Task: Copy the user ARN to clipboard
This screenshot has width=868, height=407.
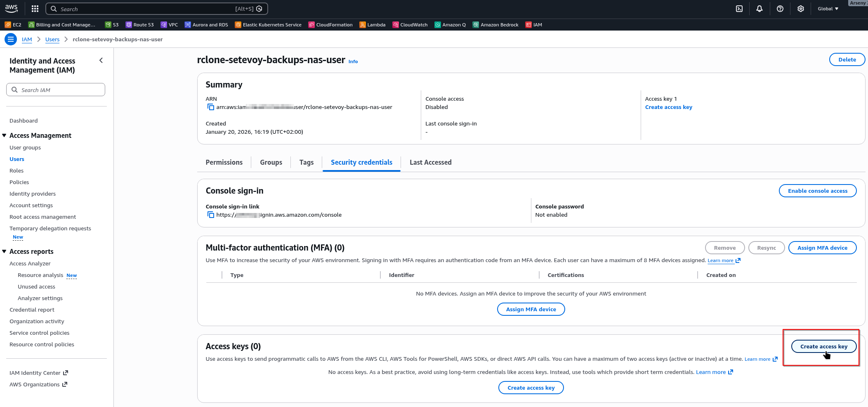Action: tap(210, 107)
